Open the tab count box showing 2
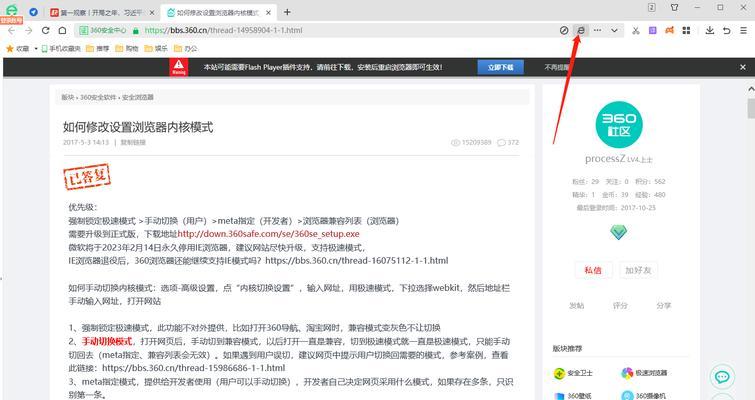This screenshot has width=755, height=400. [651, 7]
